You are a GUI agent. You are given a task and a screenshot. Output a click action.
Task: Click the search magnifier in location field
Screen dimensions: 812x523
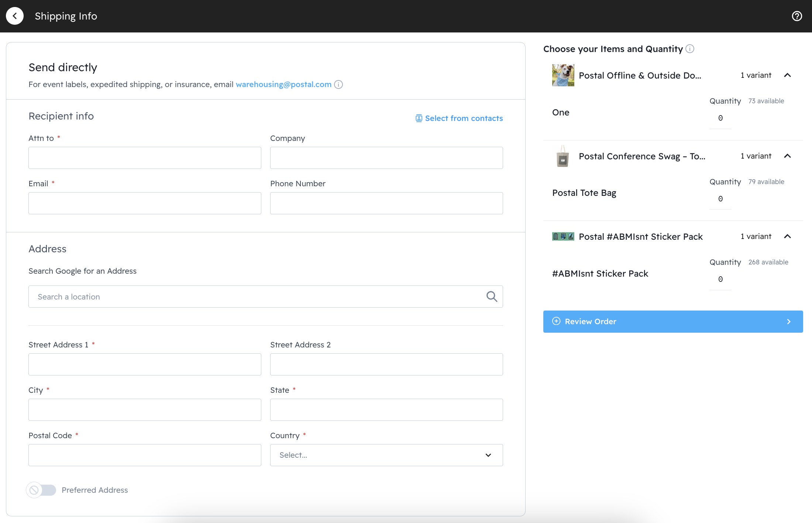tap(491, 297)
